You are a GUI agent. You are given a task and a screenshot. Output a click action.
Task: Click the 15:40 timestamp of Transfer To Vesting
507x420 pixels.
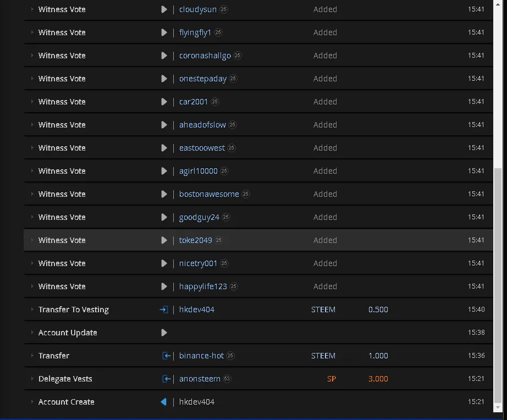476,310
